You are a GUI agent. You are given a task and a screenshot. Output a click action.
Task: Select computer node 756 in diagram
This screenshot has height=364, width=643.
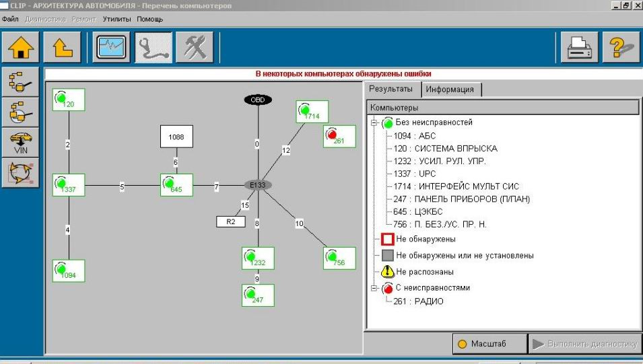(339, 258)
